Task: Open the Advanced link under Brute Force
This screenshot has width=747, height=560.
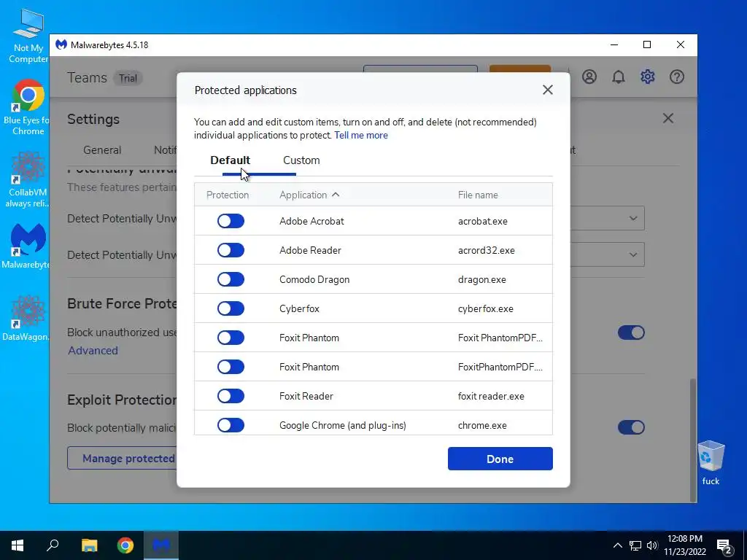Action: (x=93, y=351)
